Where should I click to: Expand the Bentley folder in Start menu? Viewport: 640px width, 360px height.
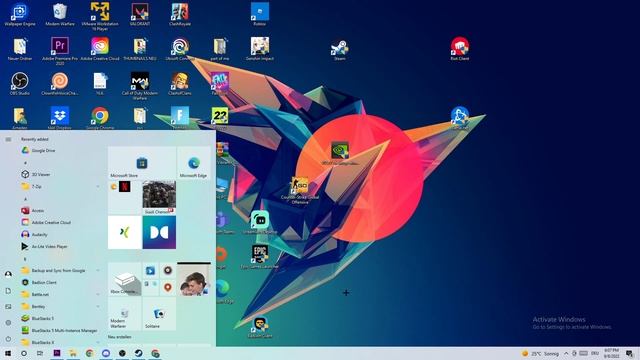59,307
